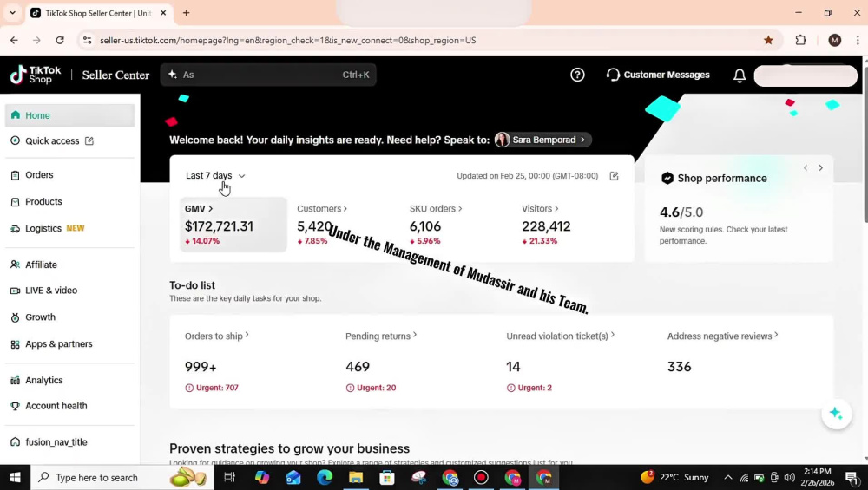
Task: Open browser extensions puzzle icon
Action: pyautogui.click(x=800, y=40)
